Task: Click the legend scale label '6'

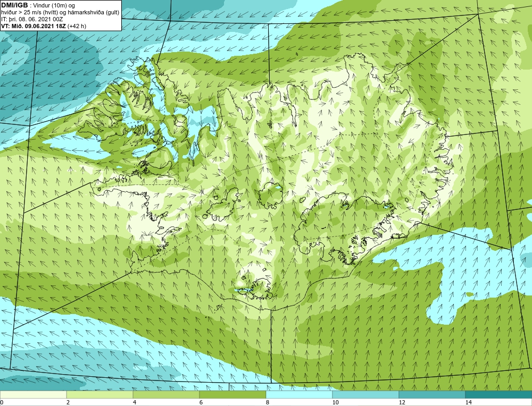Action: pos(201,402)
